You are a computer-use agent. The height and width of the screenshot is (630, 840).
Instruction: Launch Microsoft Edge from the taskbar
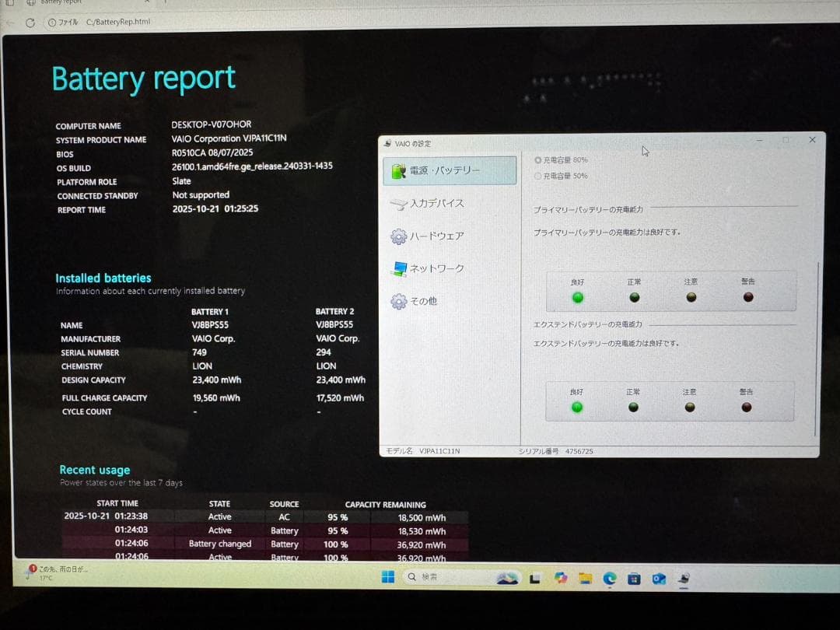[x=610, y=578]
